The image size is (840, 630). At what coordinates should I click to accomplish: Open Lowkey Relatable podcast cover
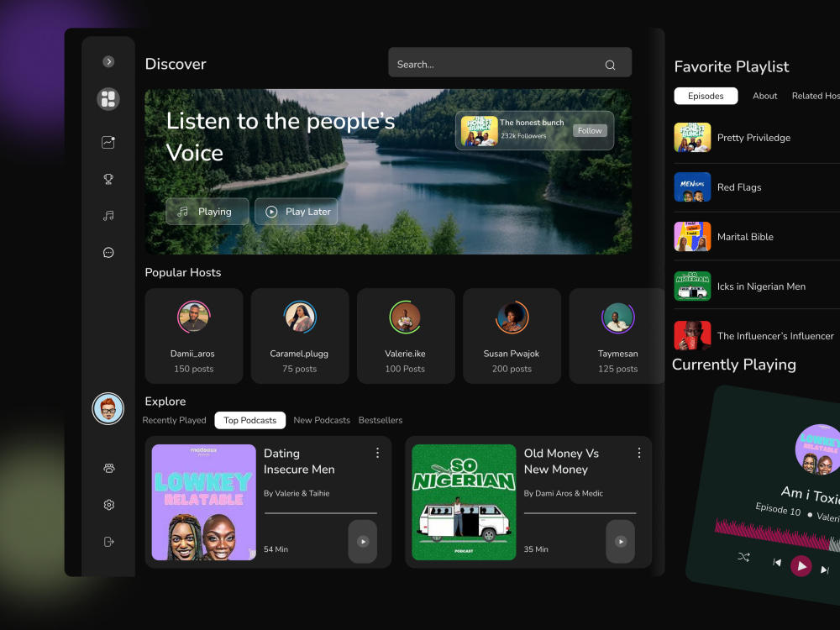(x=203, y=502)
